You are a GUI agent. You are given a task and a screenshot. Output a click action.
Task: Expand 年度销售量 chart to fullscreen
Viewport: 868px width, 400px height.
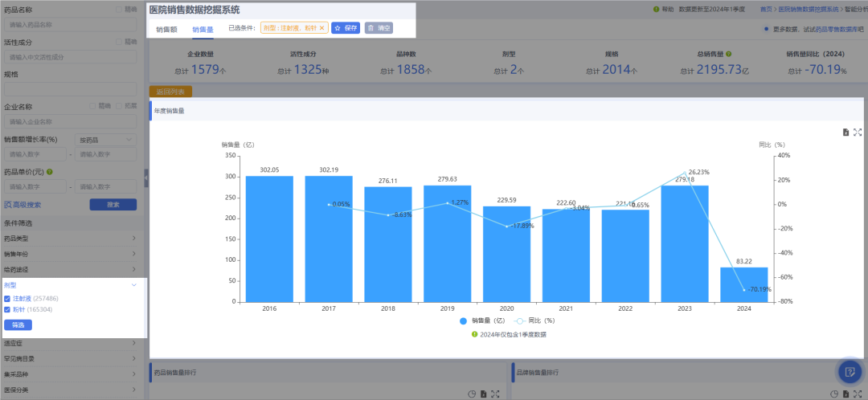tap(858, 133)
